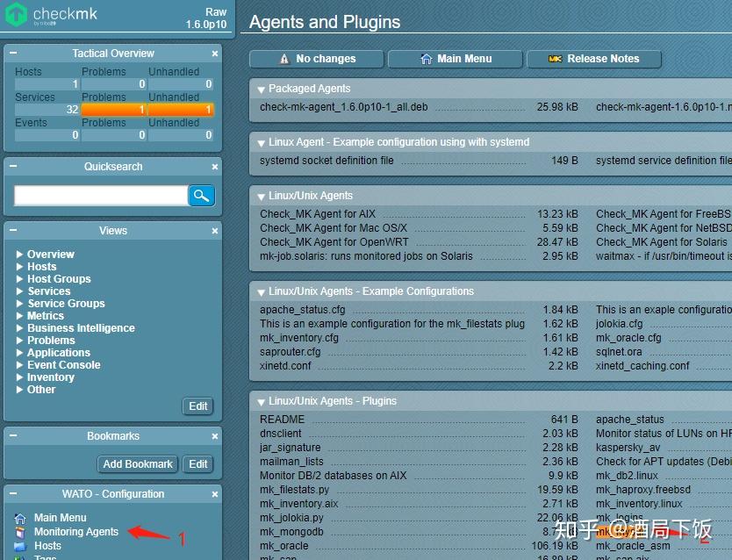732x560 pixels.
Task: Open Hosts link in WATO snapin
Action: [x=47, y=546]
